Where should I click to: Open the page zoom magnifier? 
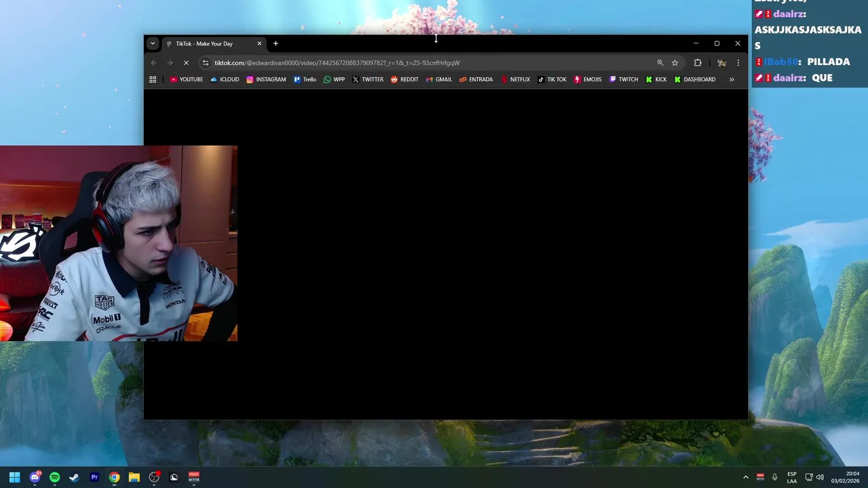tap(660, 63)
